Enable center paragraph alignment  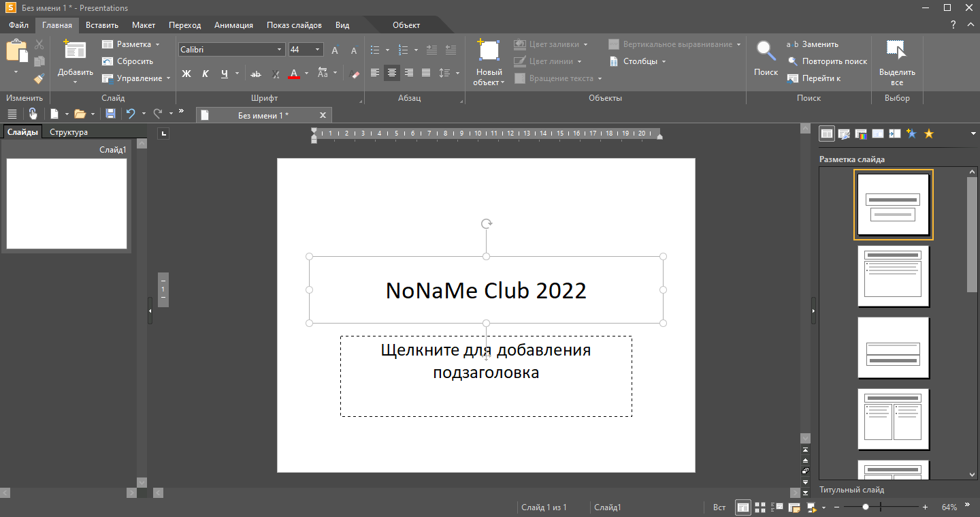click(x=391, y=73)
